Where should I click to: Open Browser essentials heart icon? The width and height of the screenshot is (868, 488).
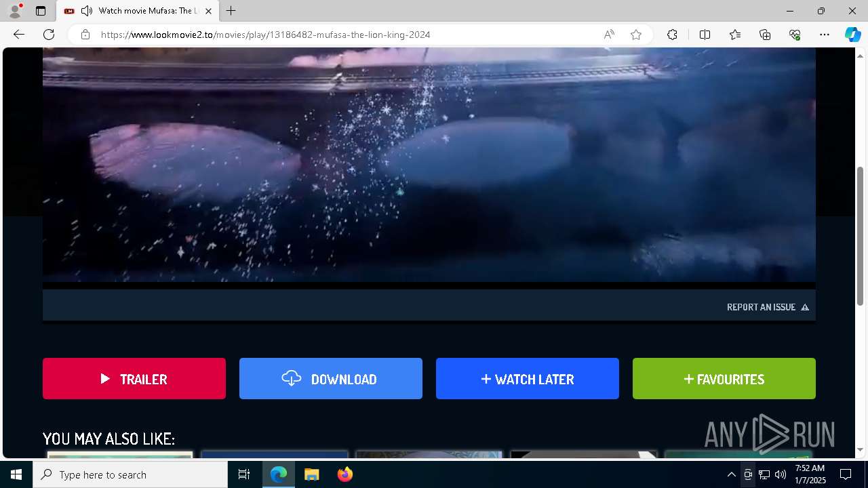pos(795,35)
